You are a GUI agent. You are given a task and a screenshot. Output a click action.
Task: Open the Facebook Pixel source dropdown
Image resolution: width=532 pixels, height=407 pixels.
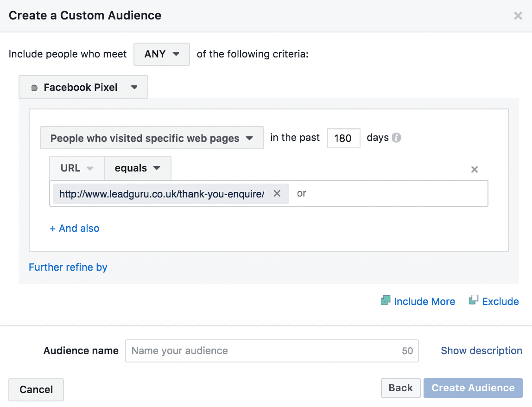(83, 87)
